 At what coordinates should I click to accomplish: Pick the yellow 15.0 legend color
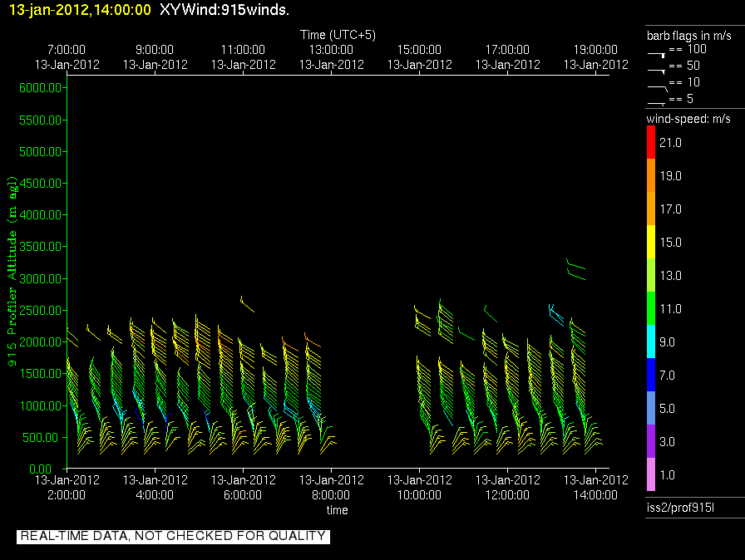[651, 242]
